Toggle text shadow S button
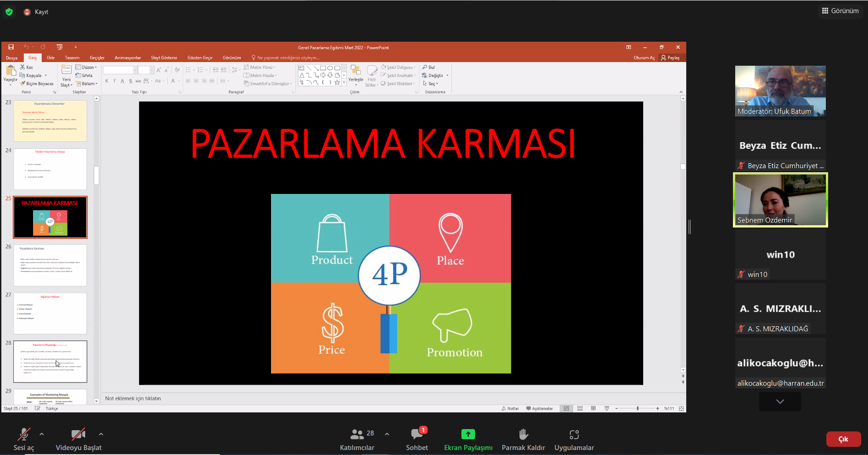 (131, 81)
